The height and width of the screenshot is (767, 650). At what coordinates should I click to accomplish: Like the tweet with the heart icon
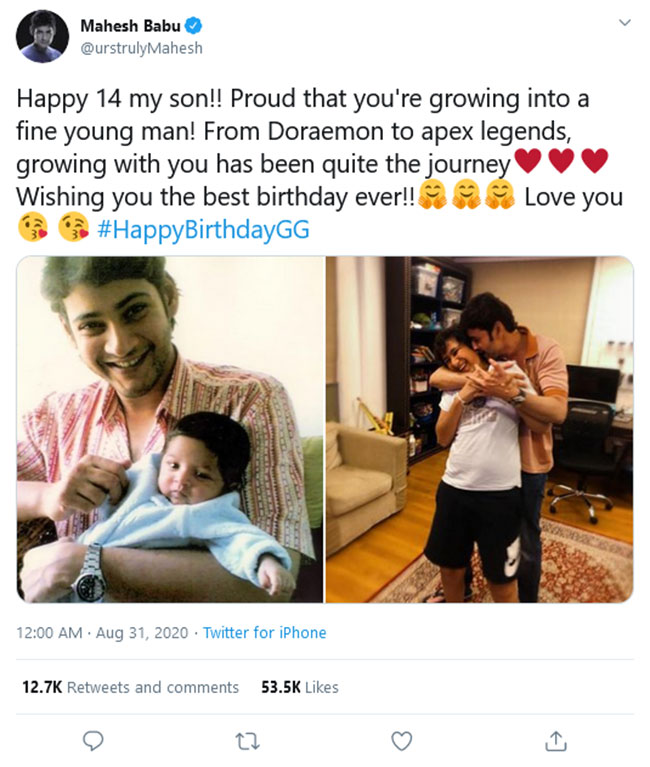pyautogui.click(x=401, y=741)
